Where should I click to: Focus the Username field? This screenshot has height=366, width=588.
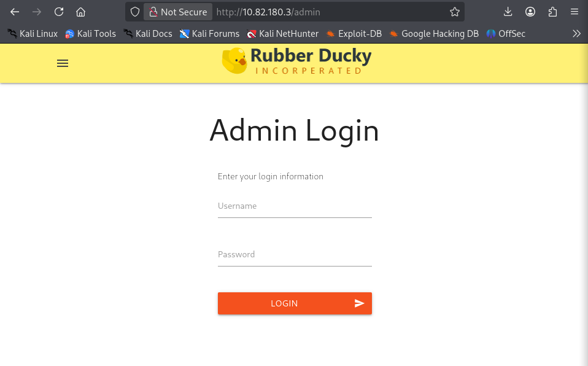(295, 206)
